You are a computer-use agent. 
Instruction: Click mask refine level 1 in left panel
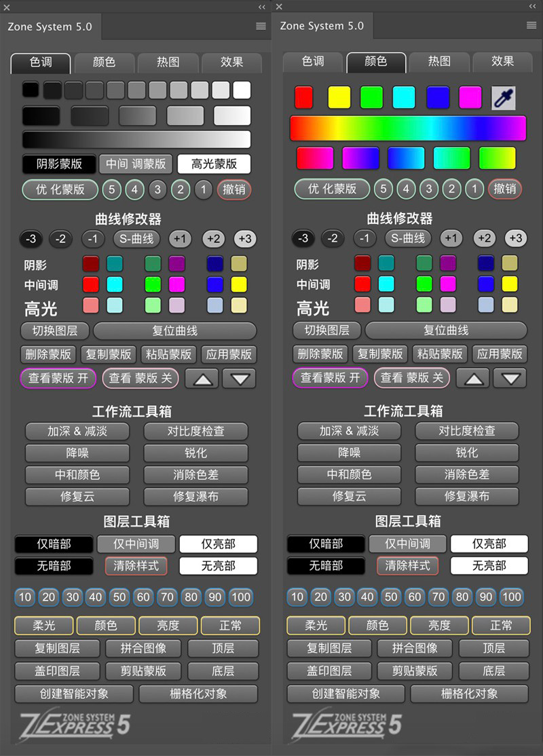click(203, 189)
